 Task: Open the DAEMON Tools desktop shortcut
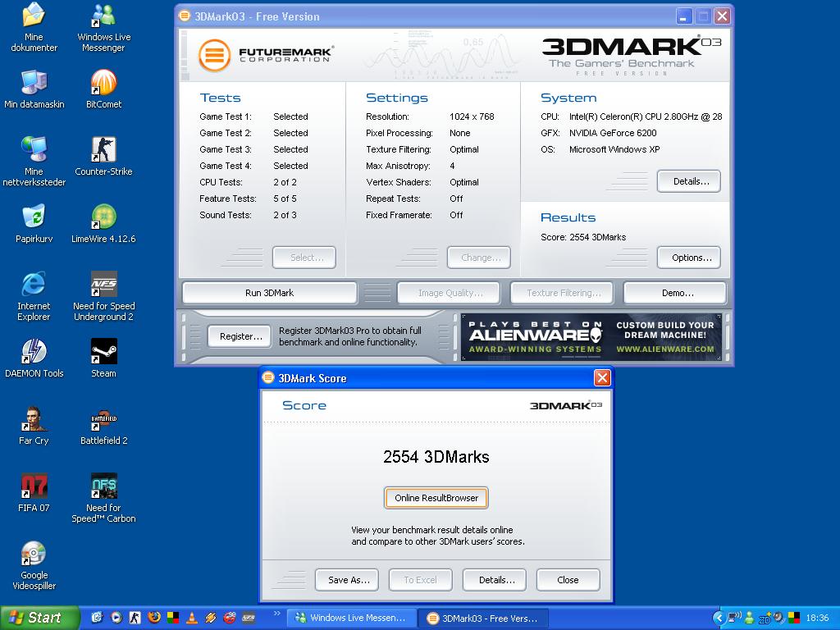click(x=34, y=358)
